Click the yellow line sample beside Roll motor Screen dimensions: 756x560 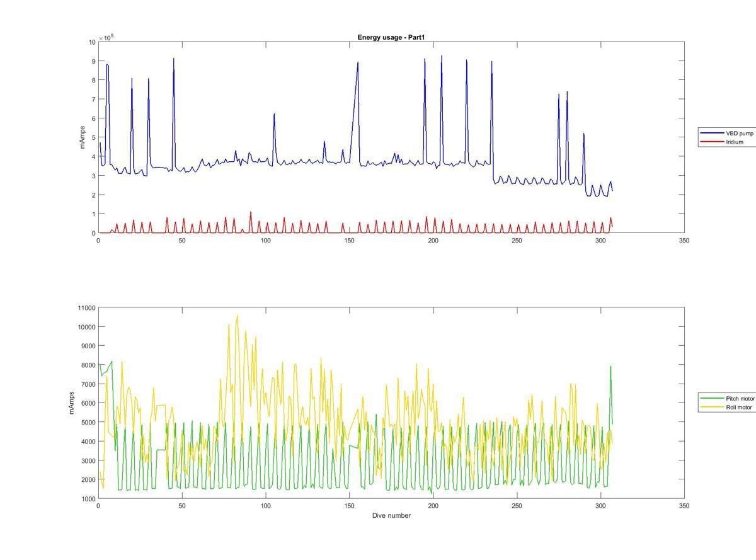point(712,408)
